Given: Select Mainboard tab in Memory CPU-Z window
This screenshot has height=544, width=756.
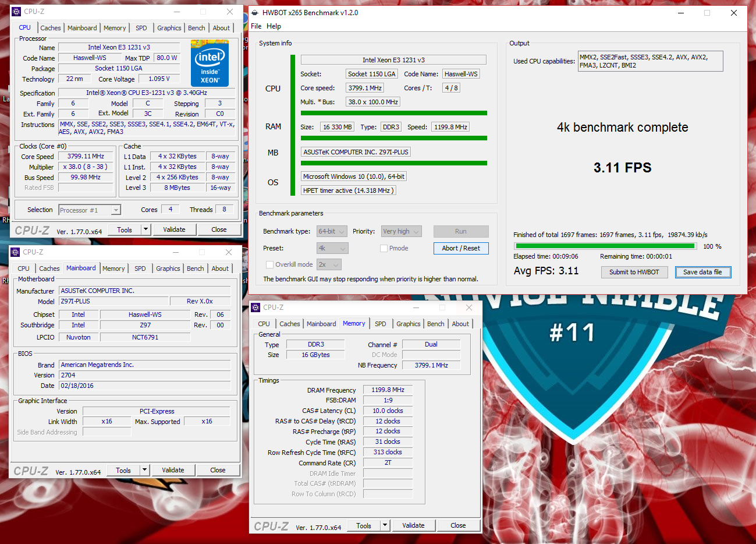Looking at the screenshot, I should coord(321,324).
